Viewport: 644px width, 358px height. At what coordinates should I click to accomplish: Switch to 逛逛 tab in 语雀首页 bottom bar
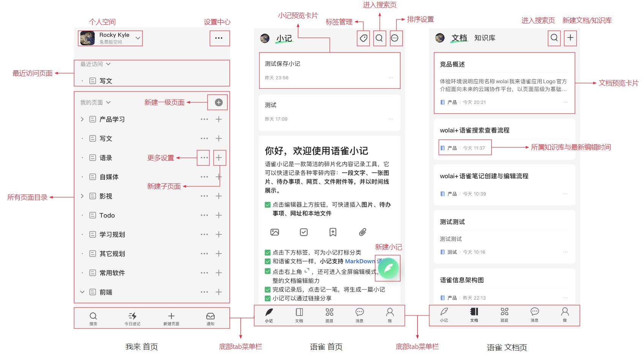329,315
